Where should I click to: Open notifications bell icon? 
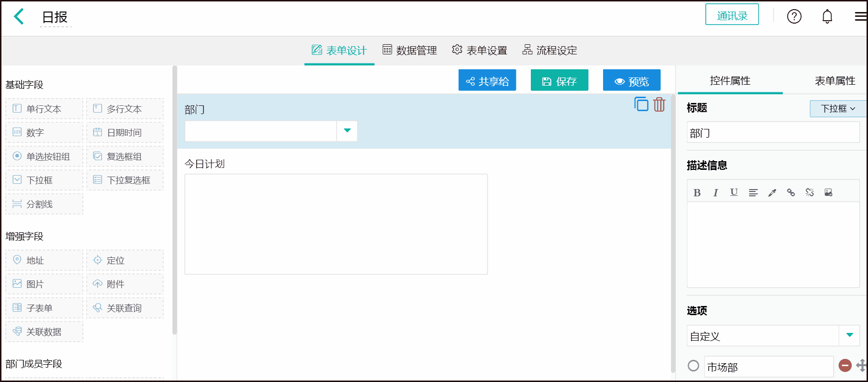[x=827, y=16]
